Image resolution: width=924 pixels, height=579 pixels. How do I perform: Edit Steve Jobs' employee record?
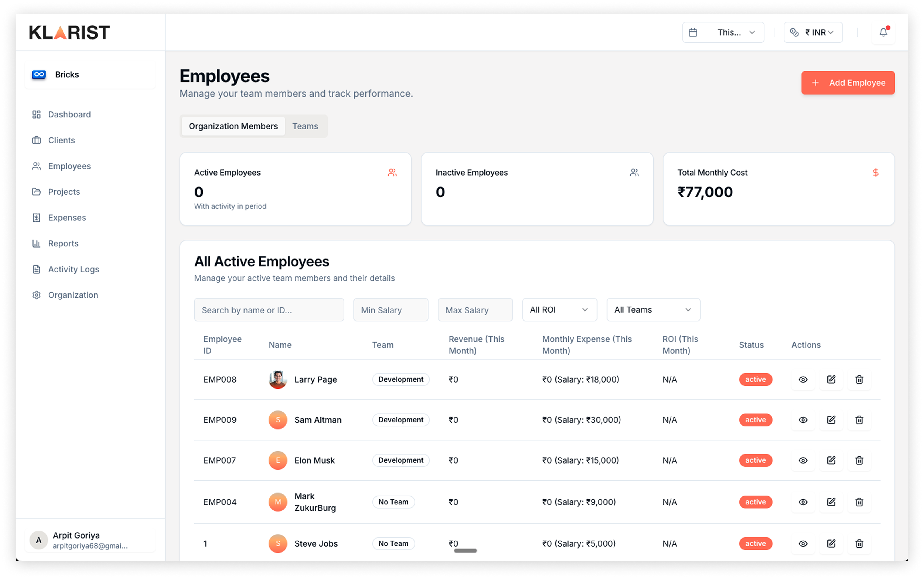[x=831, y=544]
